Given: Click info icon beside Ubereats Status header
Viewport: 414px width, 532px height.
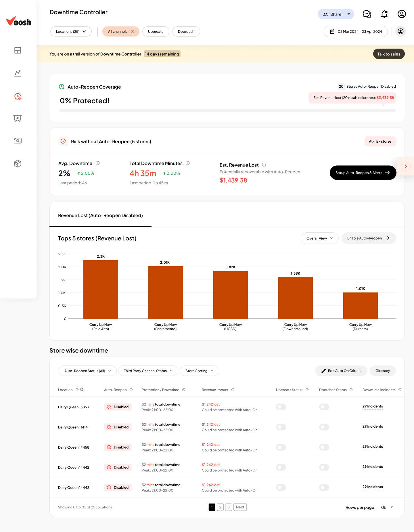Looking at the screenshot, I should point(307,390).
